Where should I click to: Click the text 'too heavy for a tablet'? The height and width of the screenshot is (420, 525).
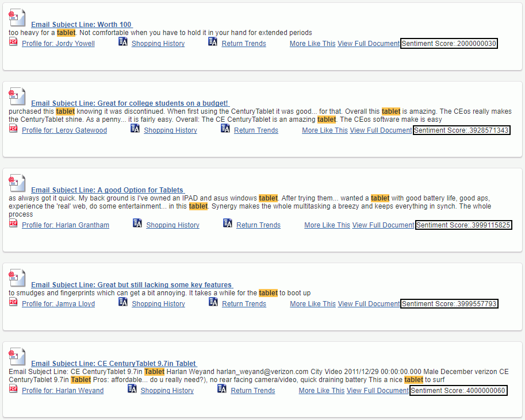click(42, 33)
